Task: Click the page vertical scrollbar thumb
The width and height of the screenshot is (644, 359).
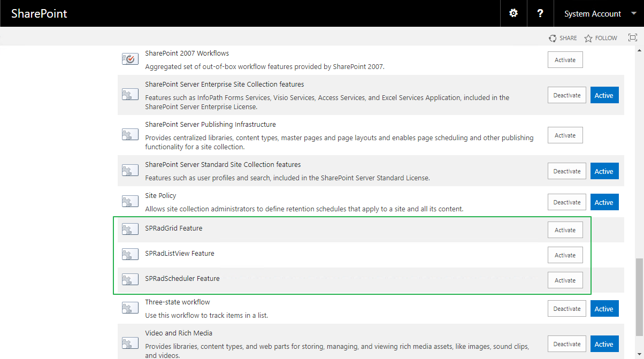Action: pyautogui.click(x=639, y=297)
